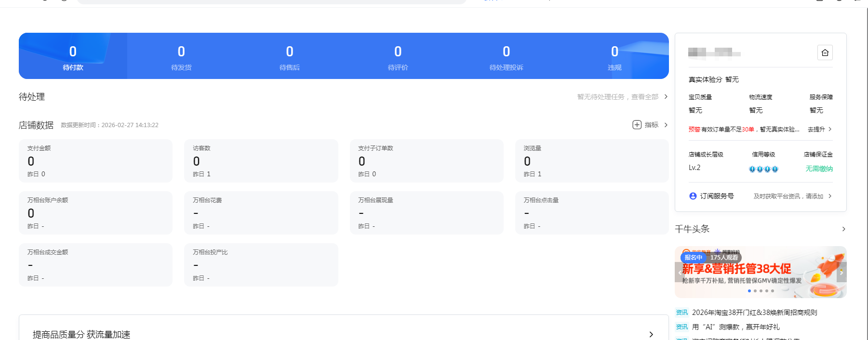Open the 违规 tab
This screenshot has width=868, height=340.
[614, 56]
